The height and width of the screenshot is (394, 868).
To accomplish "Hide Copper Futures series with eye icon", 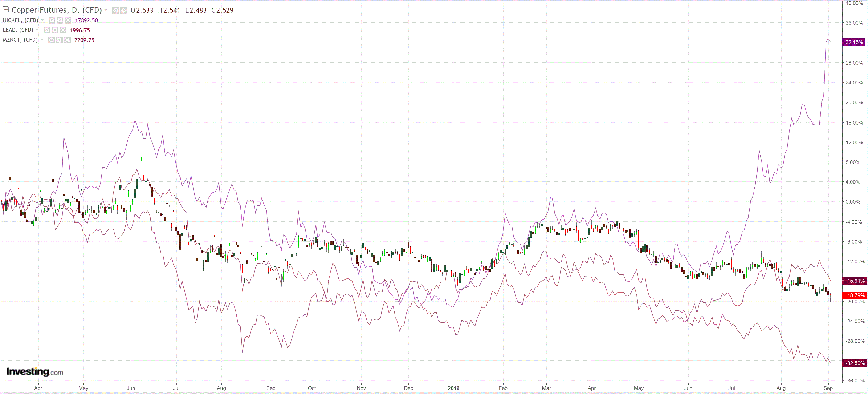I will click(116, 10).
